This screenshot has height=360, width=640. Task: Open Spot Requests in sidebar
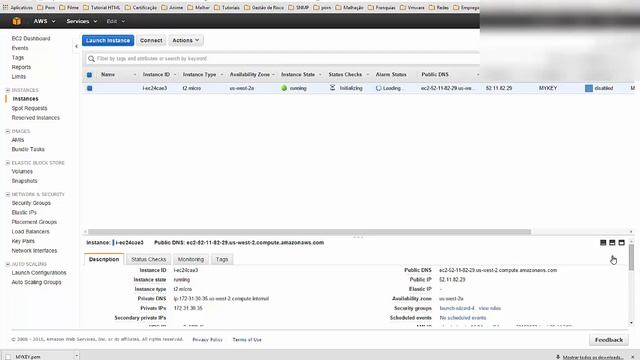[29, 108]
